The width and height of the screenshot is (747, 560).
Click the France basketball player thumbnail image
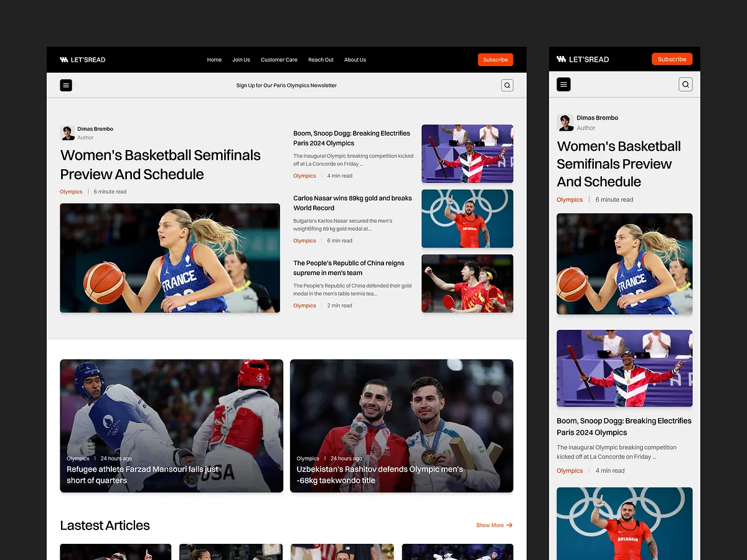169,258
